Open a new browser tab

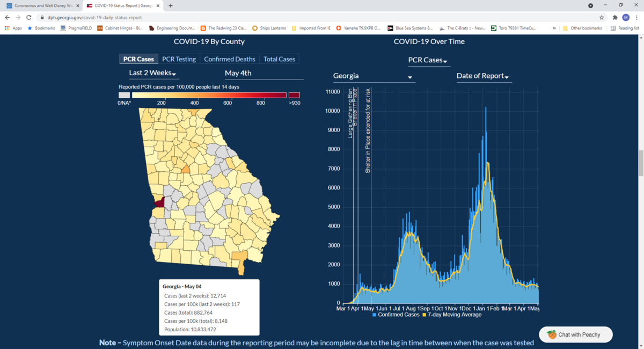tap(171, 6)
